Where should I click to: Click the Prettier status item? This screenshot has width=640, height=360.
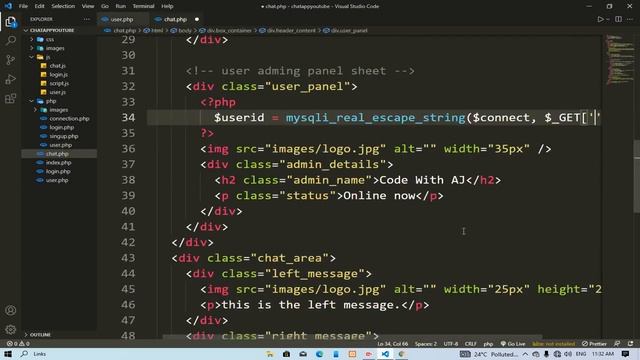(x=594, y=344)
